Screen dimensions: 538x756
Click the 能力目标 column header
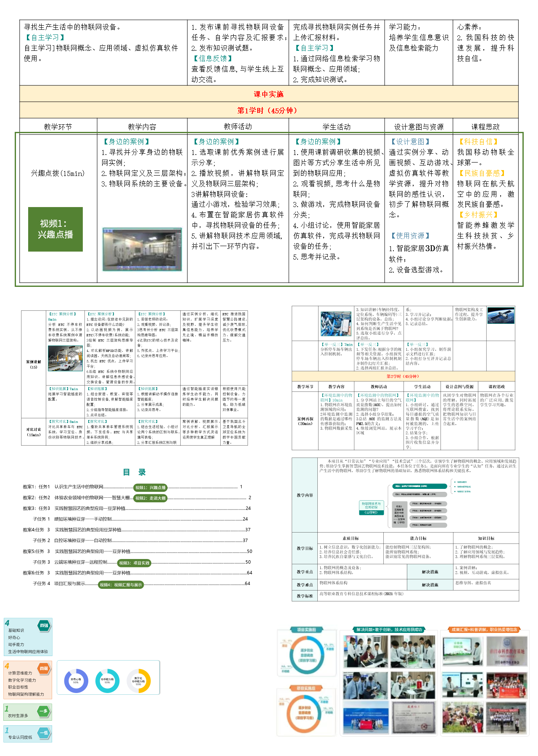click(x=418, y=538)
